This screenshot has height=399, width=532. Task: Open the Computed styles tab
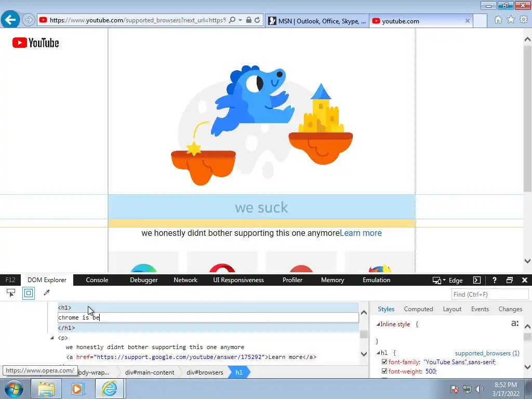418,309
